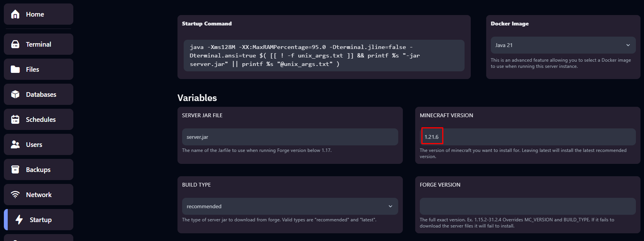
Task: Click the Users people icon
Action: pyautogui.click(x=15, y=145)
